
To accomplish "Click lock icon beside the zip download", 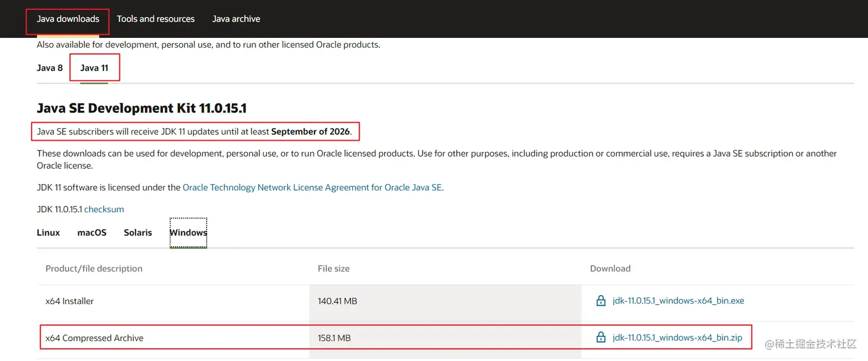I will 601,337.
